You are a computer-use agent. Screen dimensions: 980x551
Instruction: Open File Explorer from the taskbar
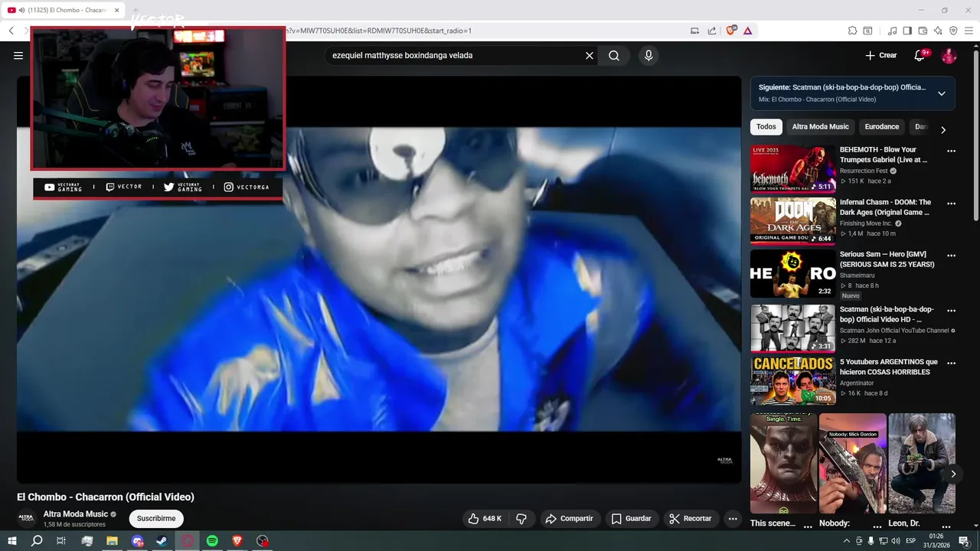[x=112, y=541]
